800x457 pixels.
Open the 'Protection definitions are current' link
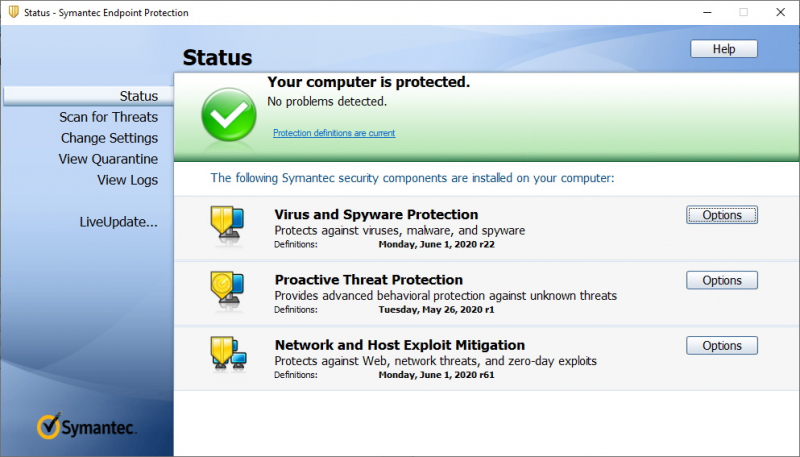pyautogui.click(x=334, y=133)
